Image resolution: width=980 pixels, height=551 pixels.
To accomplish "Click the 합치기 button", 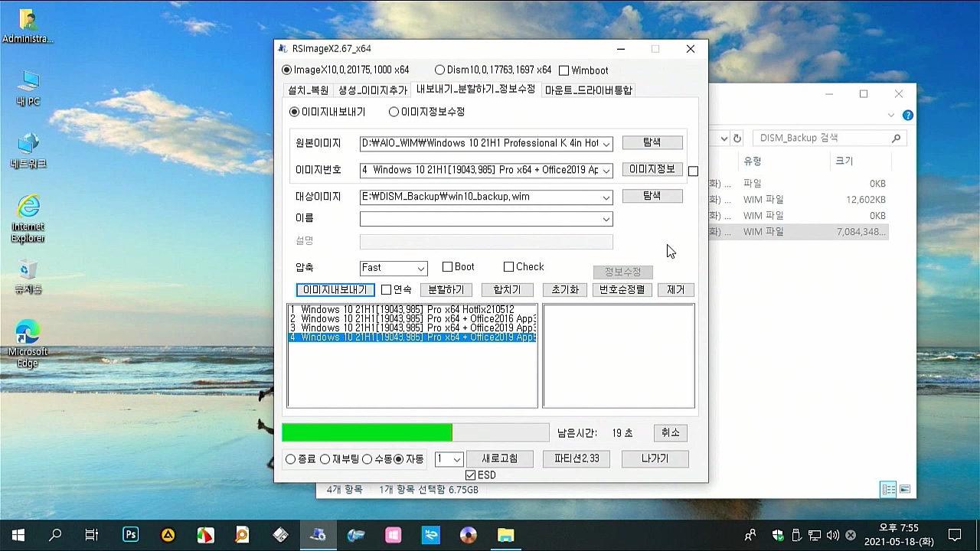I will 507,290.
